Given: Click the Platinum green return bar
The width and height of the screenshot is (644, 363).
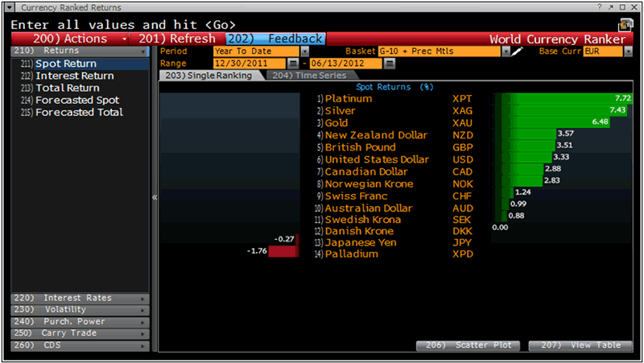Looking at the screenshot, I should coord(563,98).
